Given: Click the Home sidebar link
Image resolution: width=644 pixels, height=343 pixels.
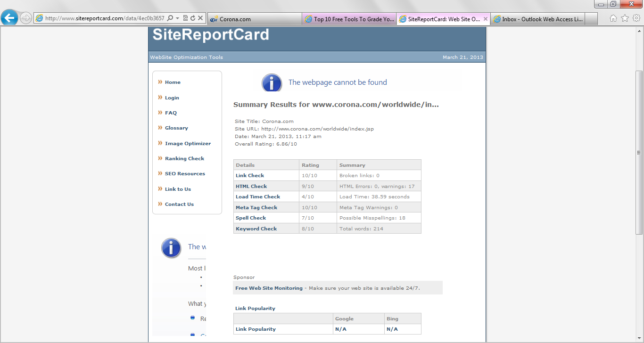Looking at the screenshot, I should [x=173, y=82].
